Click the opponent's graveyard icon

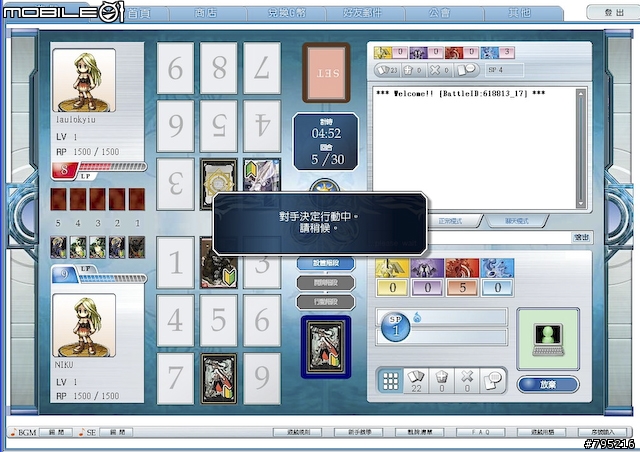coord(412,70)
